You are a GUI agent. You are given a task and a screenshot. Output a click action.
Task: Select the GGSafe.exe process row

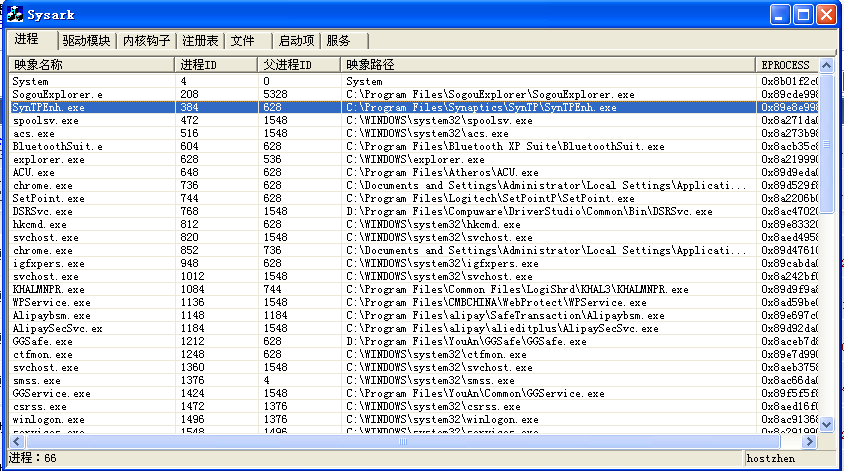(x=414, y=341)
